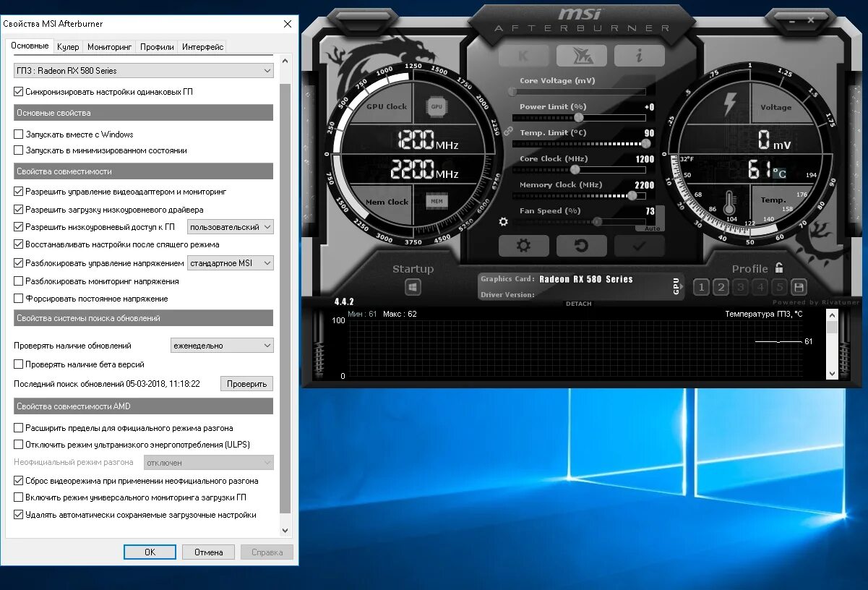
Task: Enable 'Форсировать постоянное напряжение'
Action: [19, 298]
